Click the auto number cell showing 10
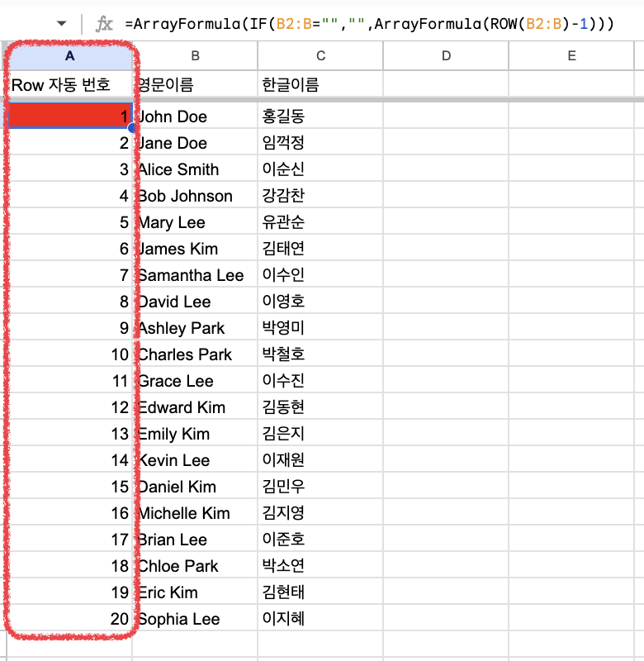 [x=70, y=354]
